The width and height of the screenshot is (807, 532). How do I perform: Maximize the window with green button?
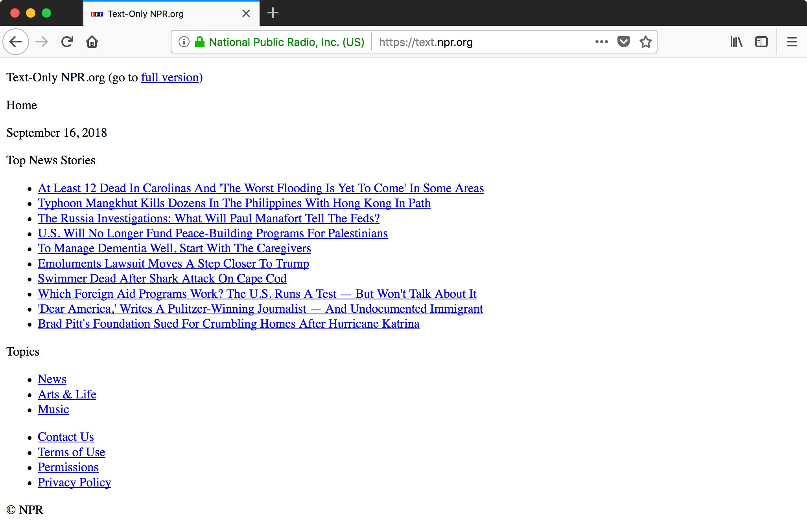[x=46, y=13]
